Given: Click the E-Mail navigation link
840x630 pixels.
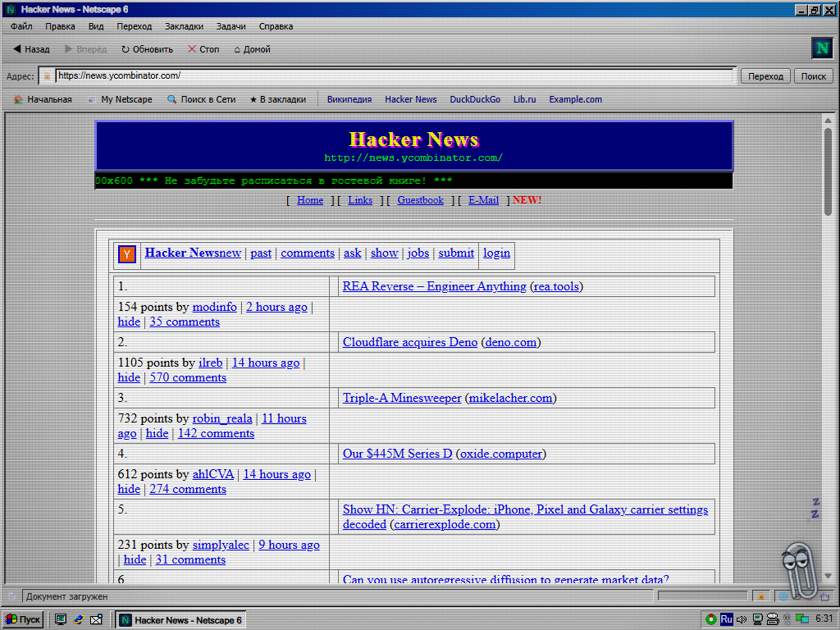Looking at the screenshot, I should click(x=483, y=200).
